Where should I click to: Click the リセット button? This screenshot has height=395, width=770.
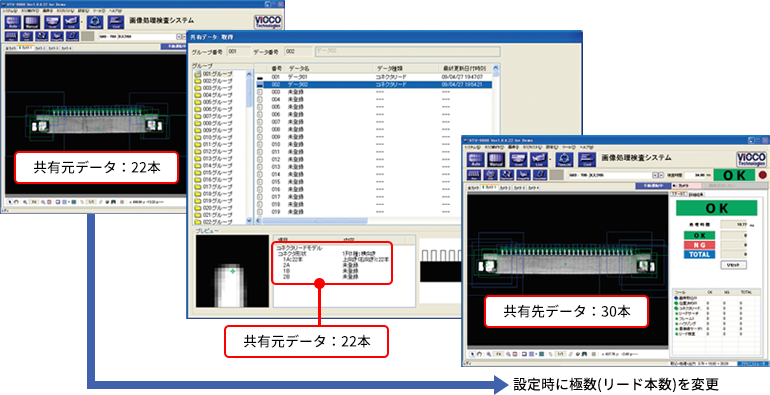pyautogui.click(x=734, y=265)
